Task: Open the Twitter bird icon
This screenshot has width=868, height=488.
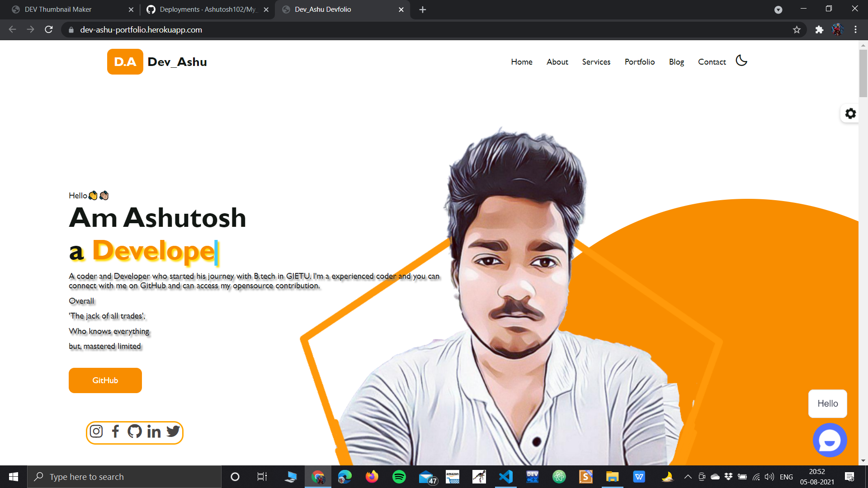Action: pos(173,432)
